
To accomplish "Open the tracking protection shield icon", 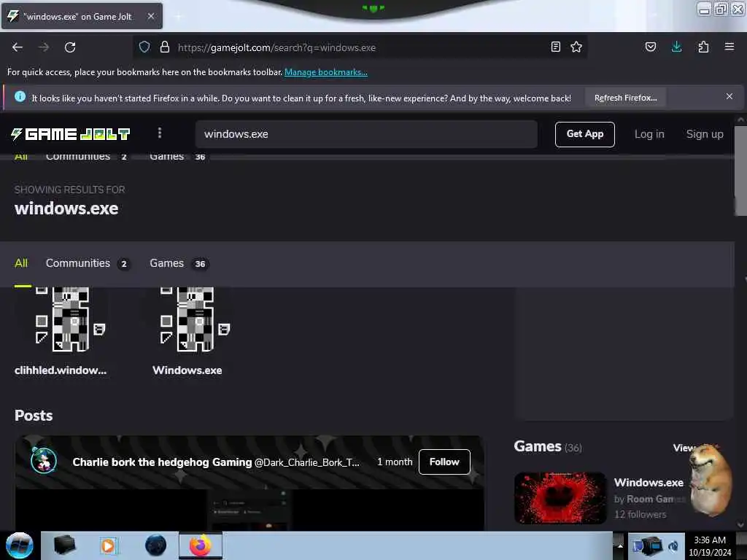I will click(x=144, y=47).
